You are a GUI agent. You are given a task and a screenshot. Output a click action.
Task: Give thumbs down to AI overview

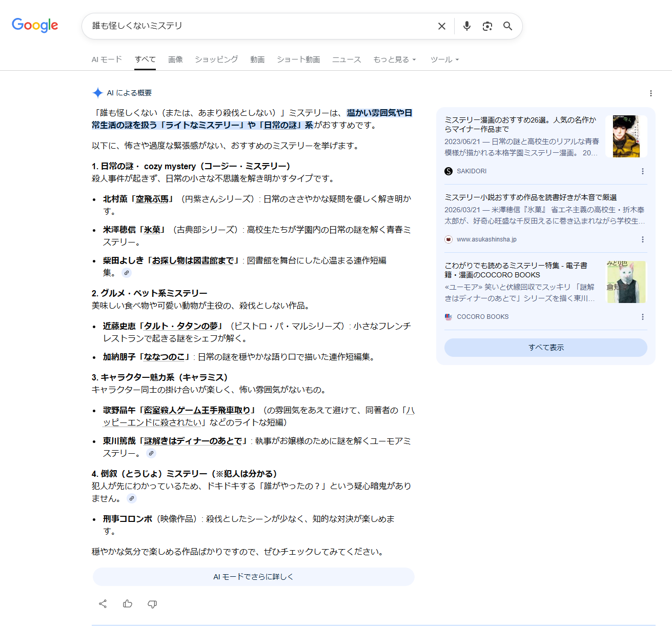coord(152,604)
